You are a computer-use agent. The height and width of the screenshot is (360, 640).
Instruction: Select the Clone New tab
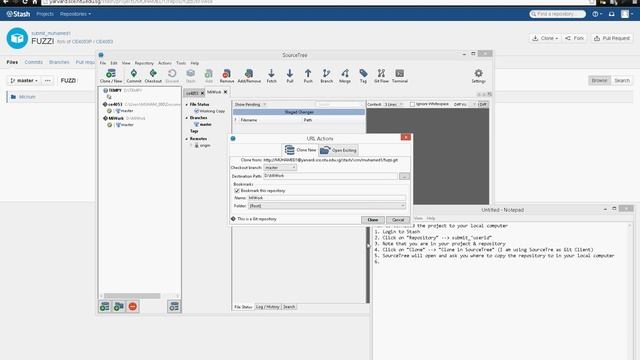(300, 150)
